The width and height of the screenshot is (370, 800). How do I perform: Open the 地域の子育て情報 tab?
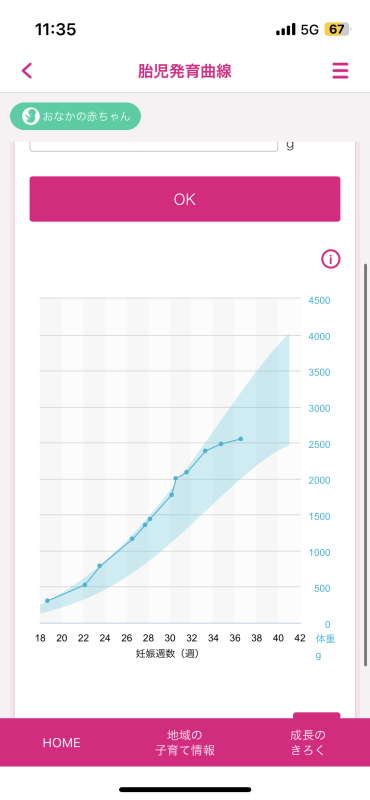pyautogui.click(x=185, y=742)
